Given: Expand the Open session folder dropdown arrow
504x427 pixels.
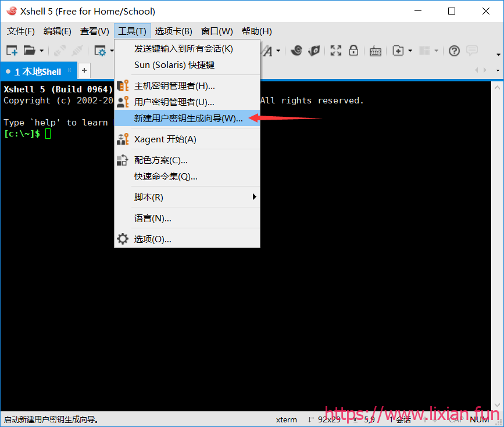Looking at the screenshot, I should point(41,51).
